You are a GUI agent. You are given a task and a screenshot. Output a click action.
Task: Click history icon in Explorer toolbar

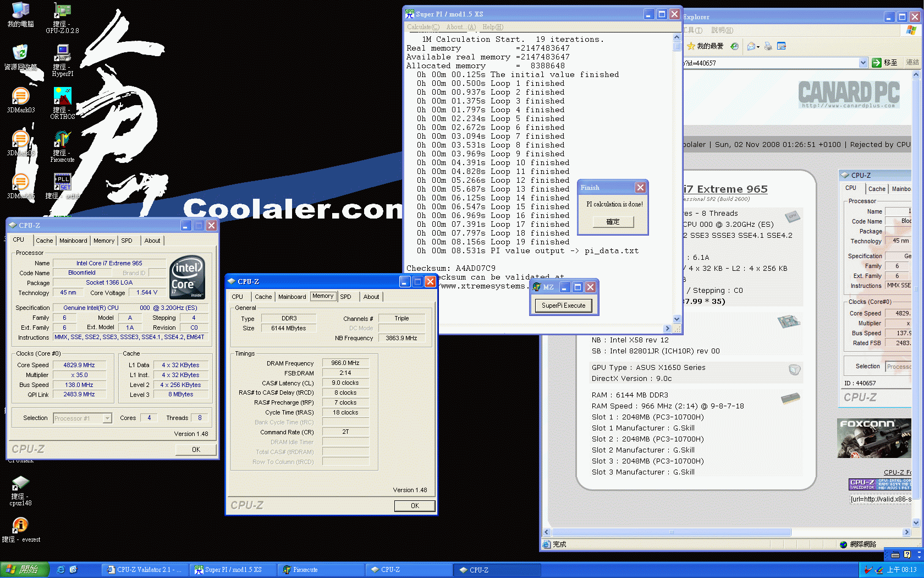point(734,46)
